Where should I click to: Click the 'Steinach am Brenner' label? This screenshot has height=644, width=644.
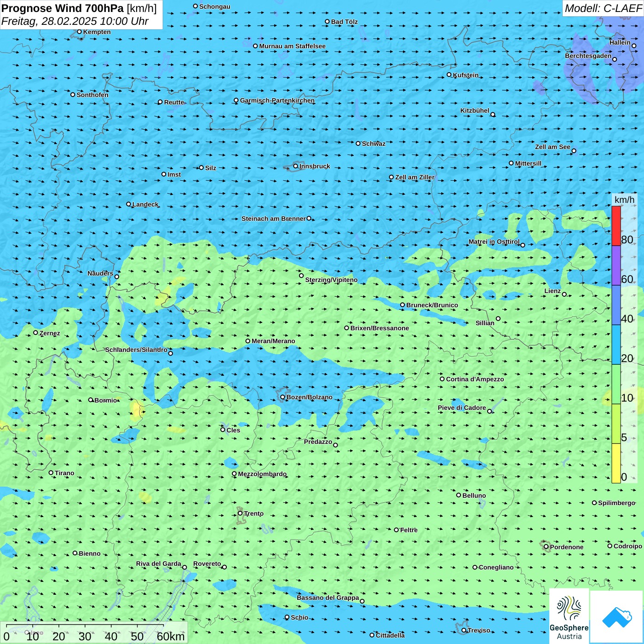(x=274, y=218)
